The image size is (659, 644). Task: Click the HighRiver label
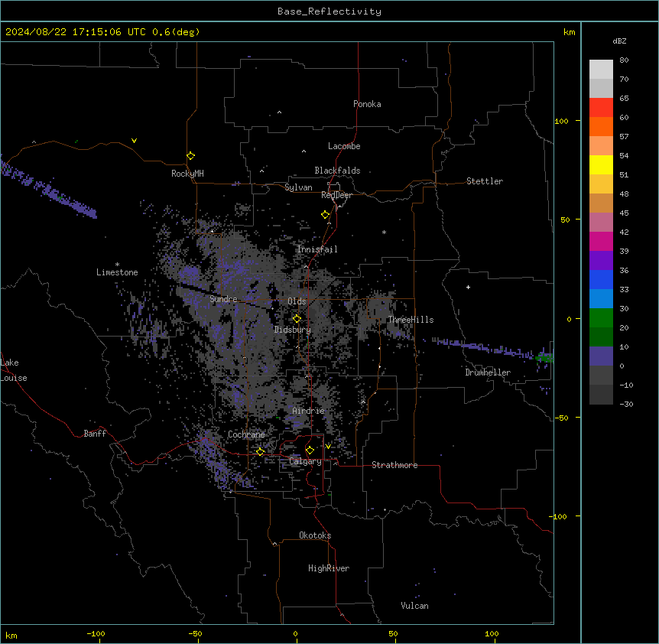tap(329, 568)
